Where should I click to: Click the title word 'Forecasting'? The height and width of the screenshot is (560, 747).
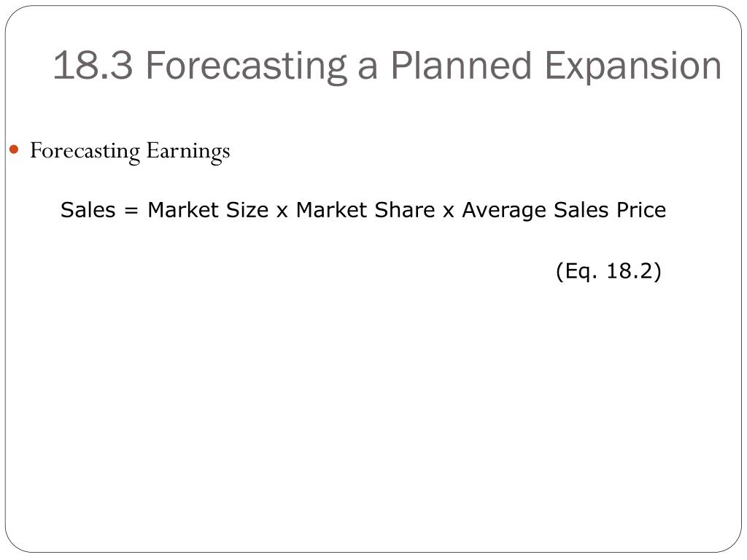click(247, 66)
